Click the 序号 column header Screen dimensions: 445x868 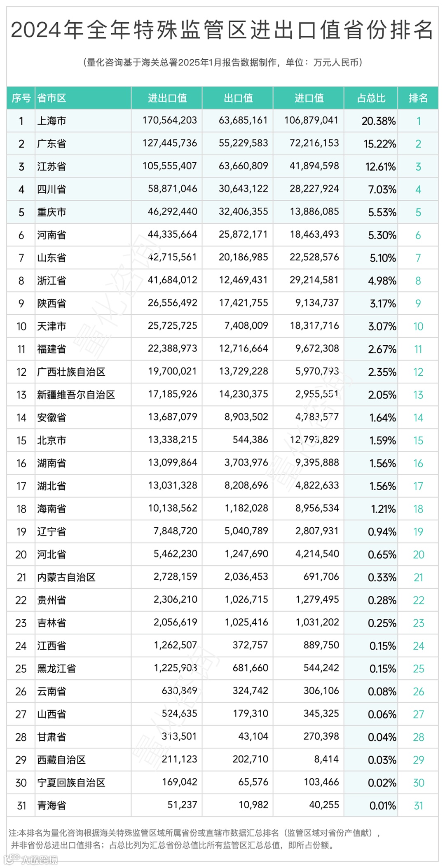coord(21,98)
